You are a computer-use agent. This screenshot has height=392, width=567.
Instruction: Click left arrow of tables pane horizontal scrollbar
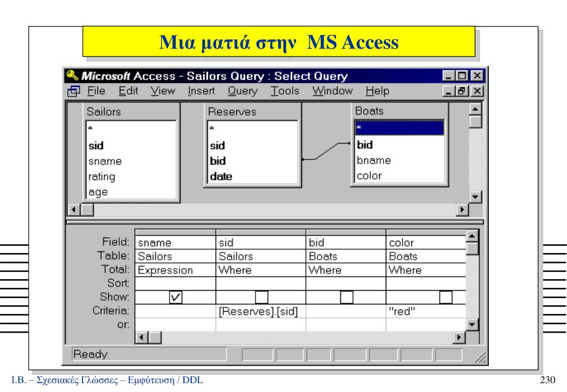(74, 209)
